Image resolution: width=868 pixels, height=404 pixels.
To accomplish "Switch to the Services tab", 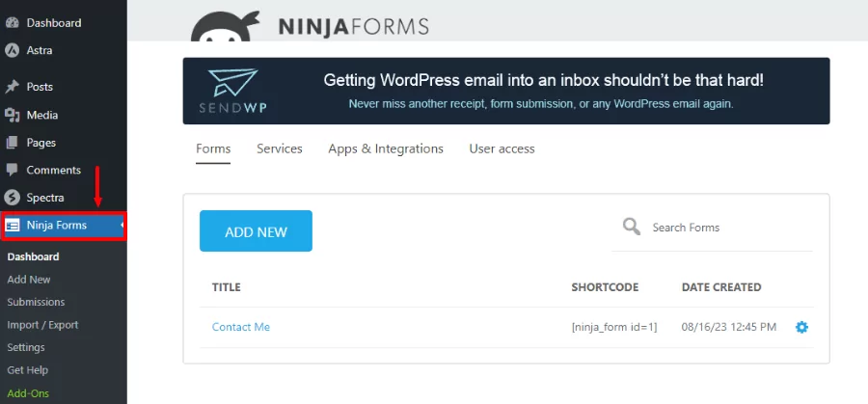I will point(280,148).
